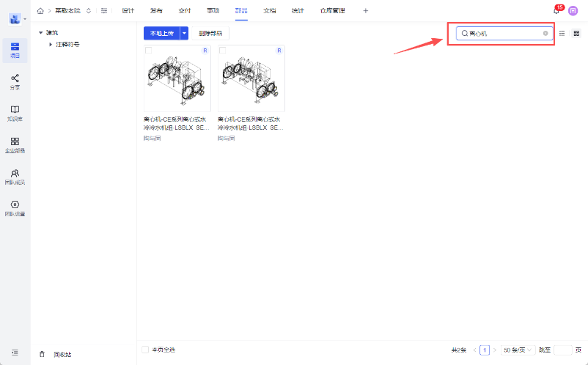The image size is (588, 365).
Task: Switch to grid view layout icon
Action: 576,33
